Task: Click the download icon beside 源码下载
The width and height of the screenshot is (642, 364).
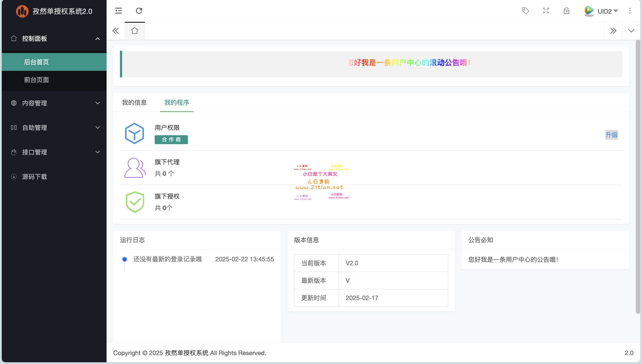Action: point(14,176)
